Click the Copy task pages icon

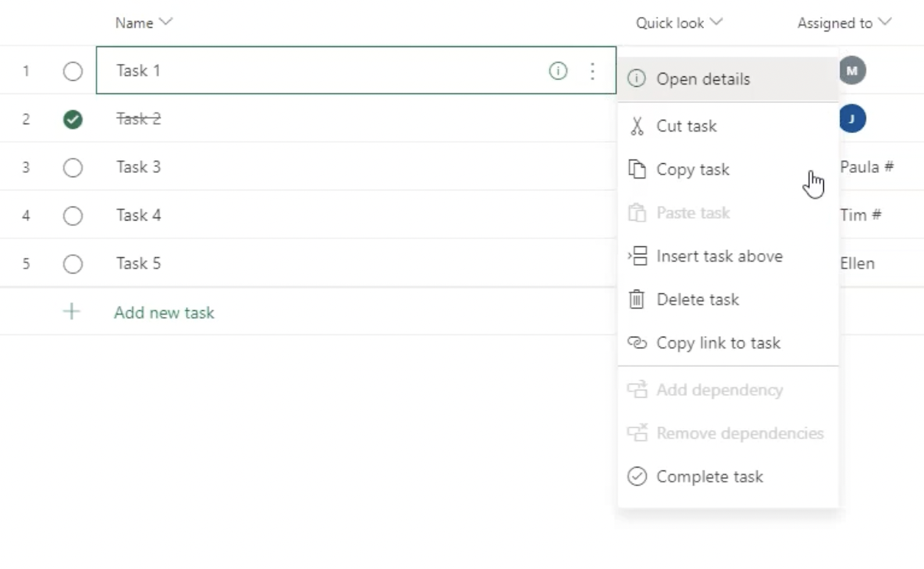tap(636, 169)
